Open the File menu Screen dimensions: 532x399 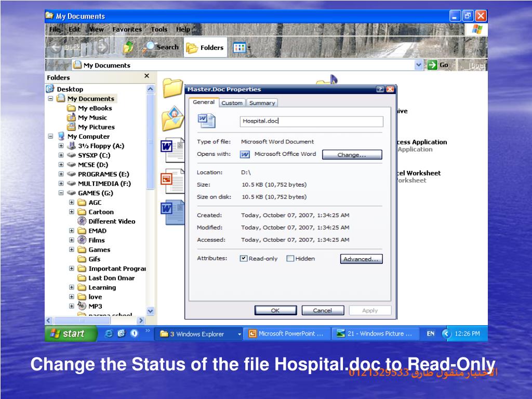(54, 29)
